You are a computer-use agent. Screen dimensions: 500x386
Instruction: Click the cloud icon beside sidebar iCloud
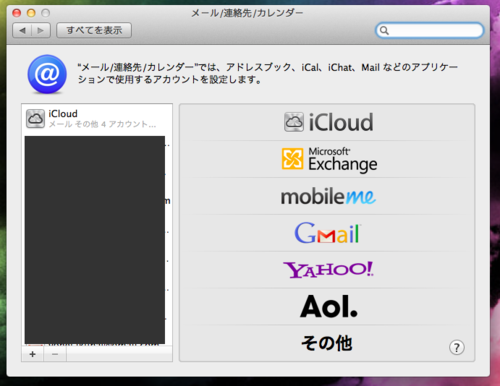(x=35, y=119)
